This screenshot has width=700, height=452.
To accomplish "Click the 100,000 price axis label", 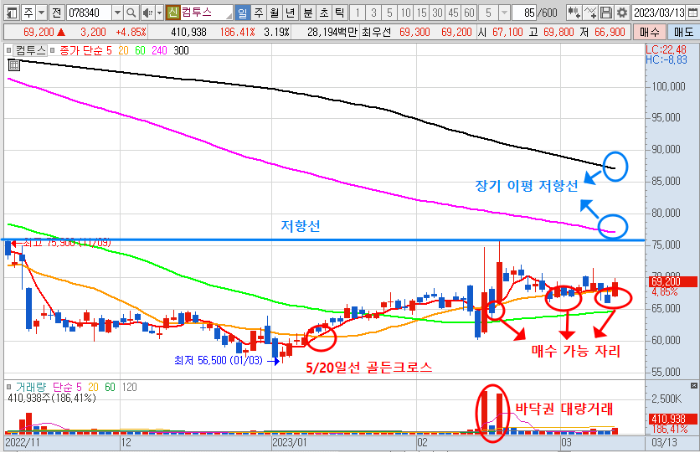I will (x=668, y=86).
